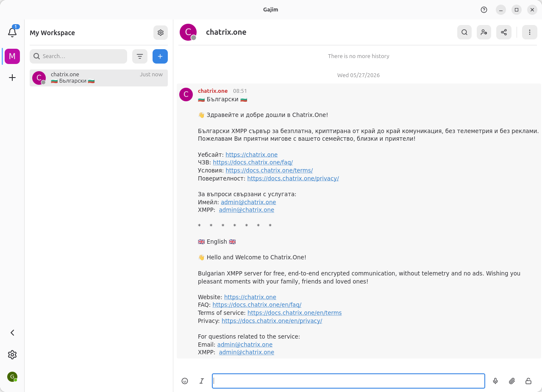The width and height of the screenshot is (542, 392).
Task: Open Уебсайт link https://chatrix.one
Action: click(x=252, y=155)
